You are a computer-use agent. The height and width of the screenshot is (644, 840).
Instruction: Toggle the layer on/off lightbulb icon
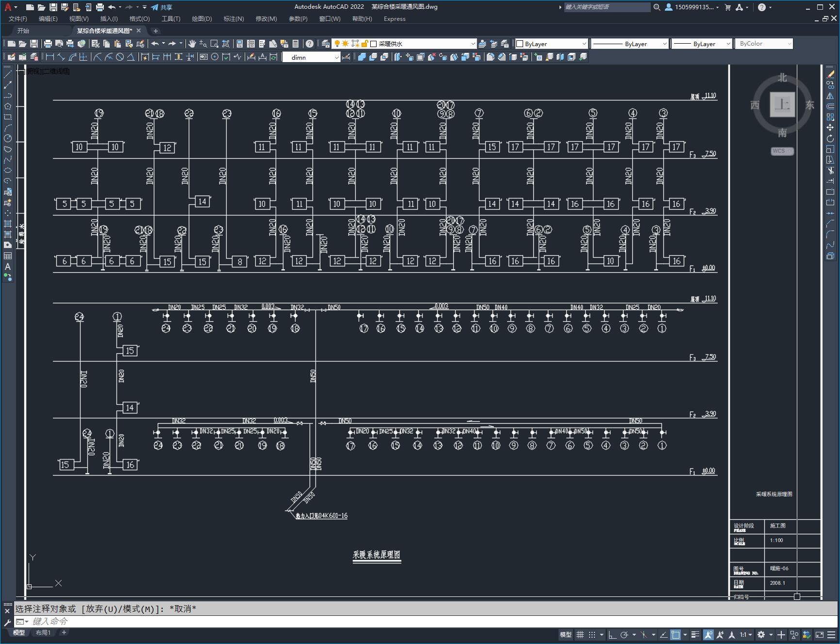coord(337,44)
